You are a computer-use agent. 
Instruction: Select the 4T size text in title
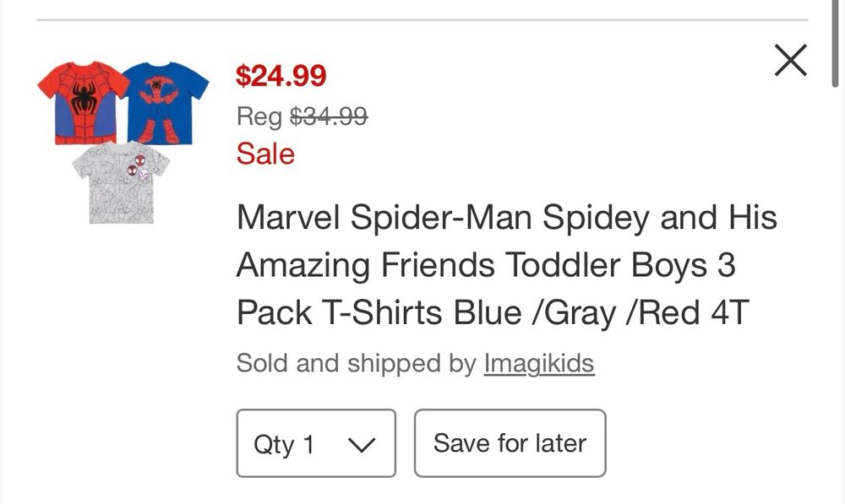pos(742,313)
